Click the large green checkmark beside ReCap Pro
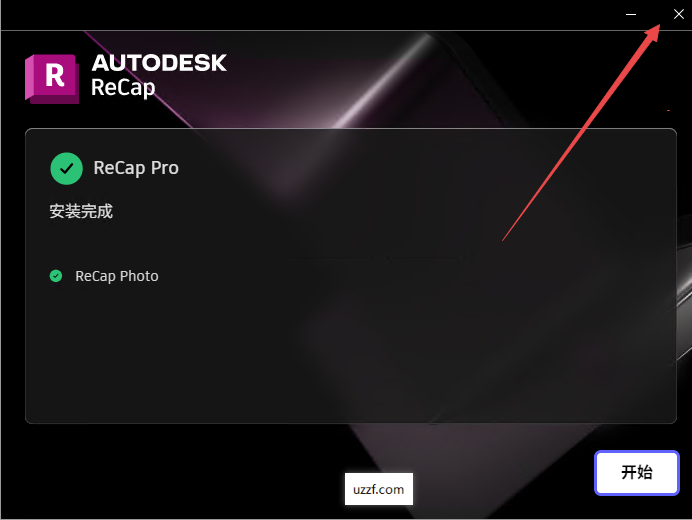This screenshot has width=692, height=520. [x=66, y=168]
